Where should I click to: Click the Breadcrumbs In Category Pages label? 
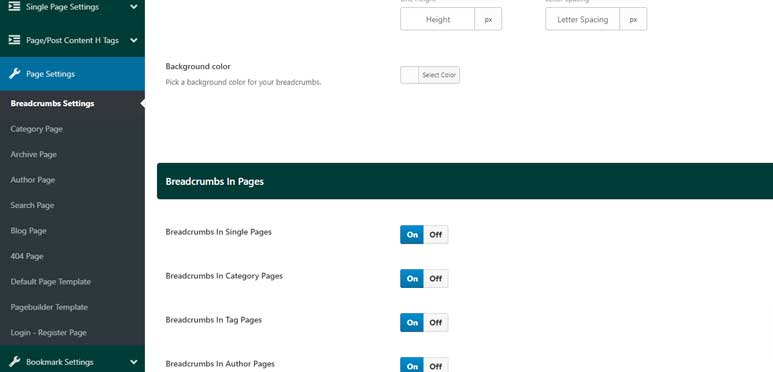pos(224,276)
